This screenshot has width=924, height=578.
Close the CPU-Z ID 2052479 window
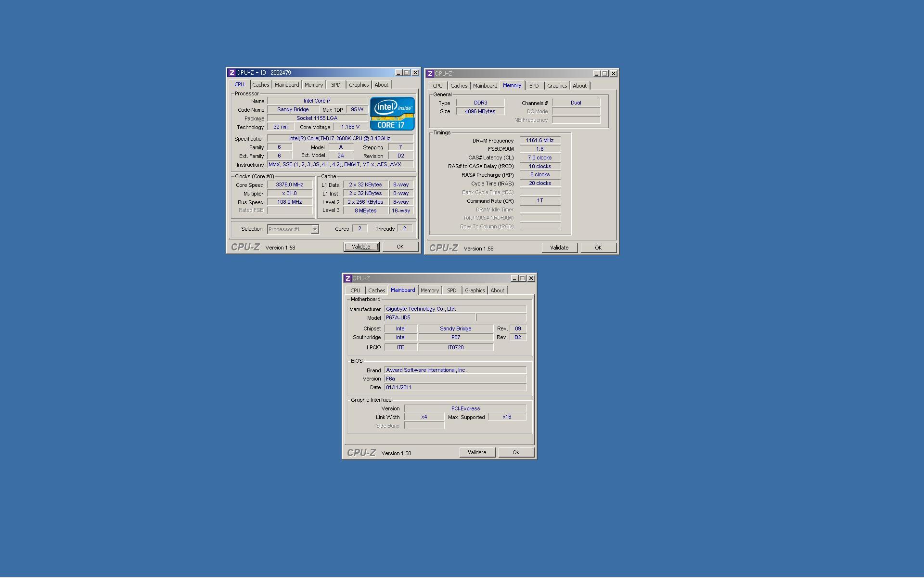[415, 73]
